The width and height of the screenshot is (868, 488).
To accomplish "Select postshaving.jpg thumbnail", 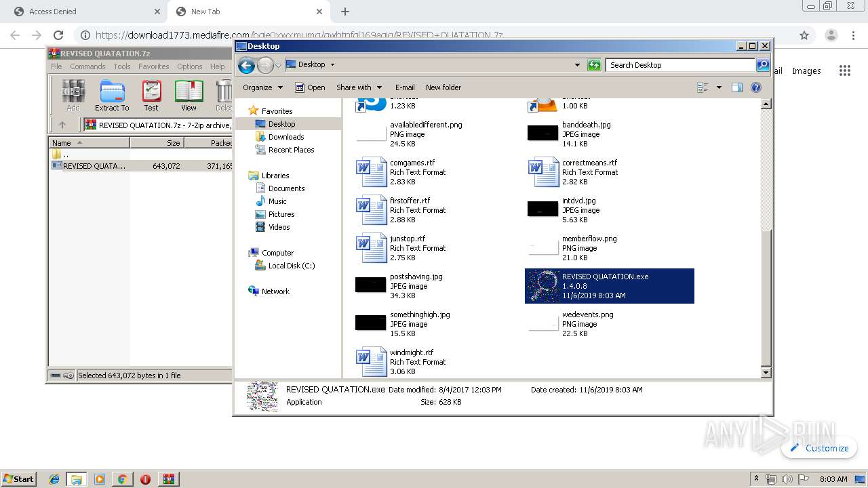I will click(x=371, y=285).
